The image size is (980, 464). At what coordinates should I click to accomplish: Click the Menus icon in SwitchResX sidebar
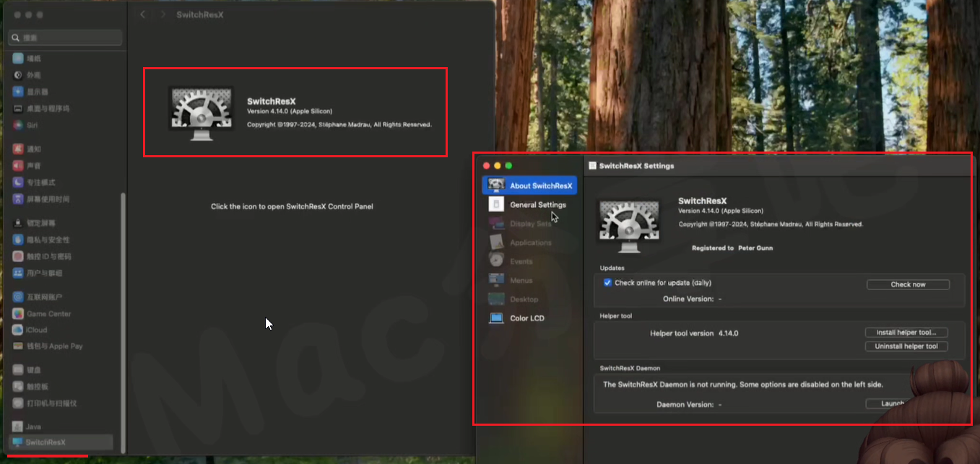point(496,280)
